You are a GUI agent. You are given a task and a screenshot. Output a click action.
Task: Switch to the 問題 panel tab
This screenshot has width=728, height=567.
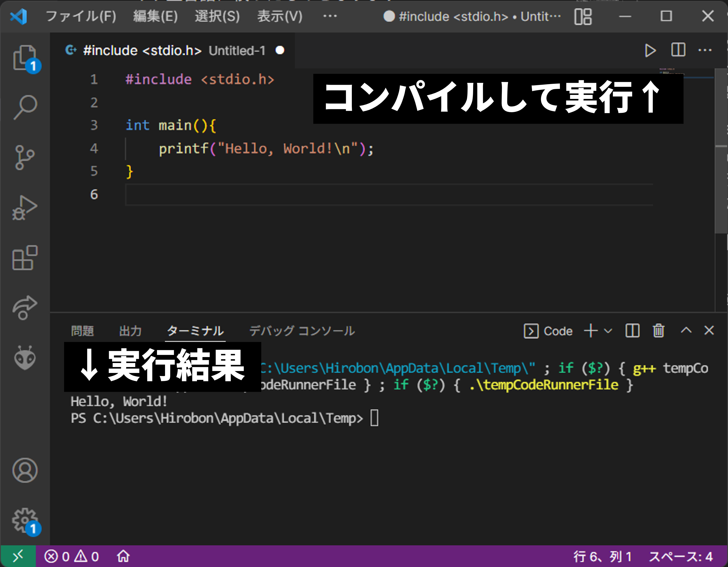pyautogui.click(x=82, y=331)
